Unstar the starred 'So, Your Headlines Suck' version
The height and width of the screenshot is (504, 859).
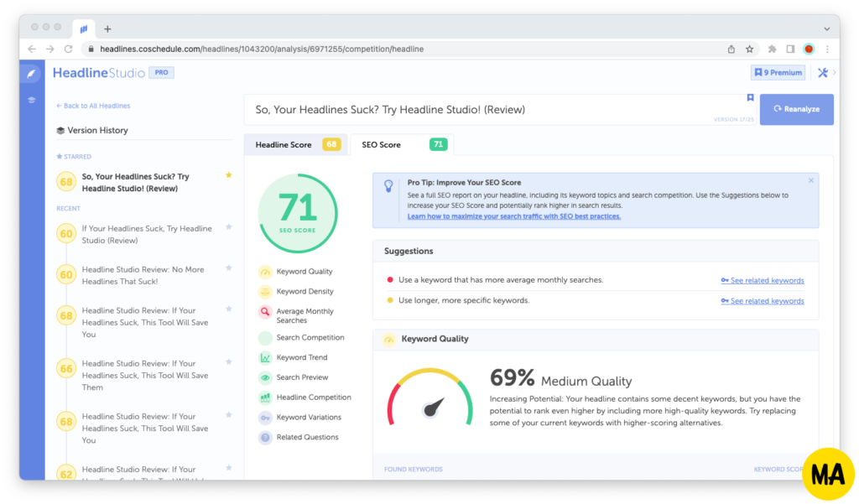tap(229, 175)
